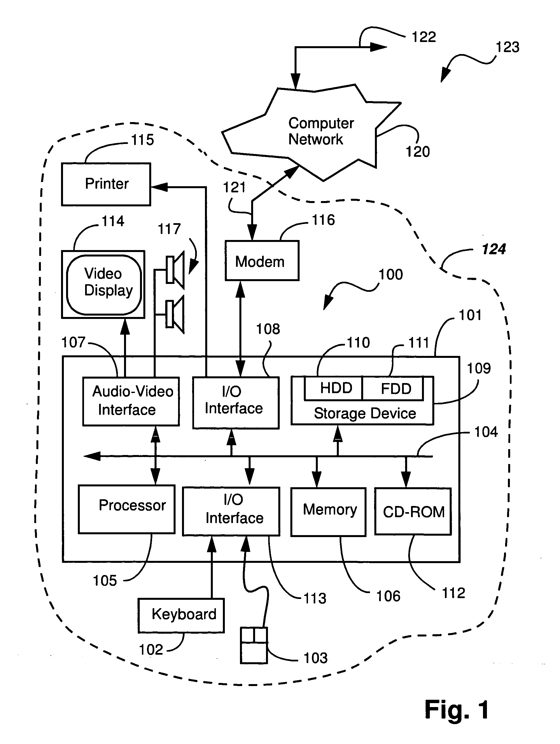Toggle the Video Display component

click(x=91, y=282)
